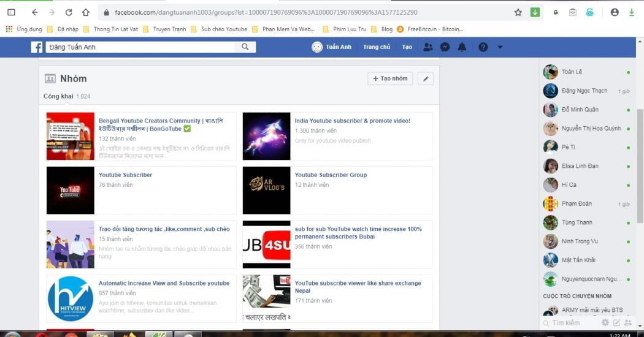Click create group chat icon in sidebar
Image resolution: width=644 pixels, height=337 pixels.
tap(628, 323)
